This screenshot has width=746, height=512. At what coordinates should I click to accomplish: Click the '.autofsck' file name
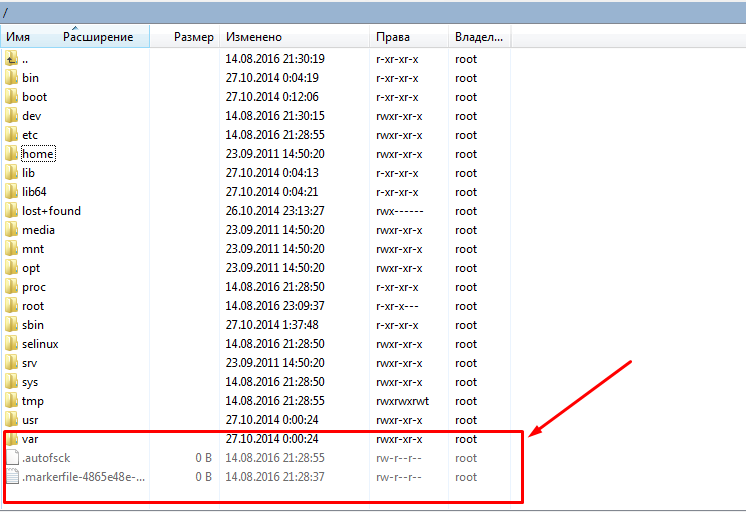pos(46,459)
